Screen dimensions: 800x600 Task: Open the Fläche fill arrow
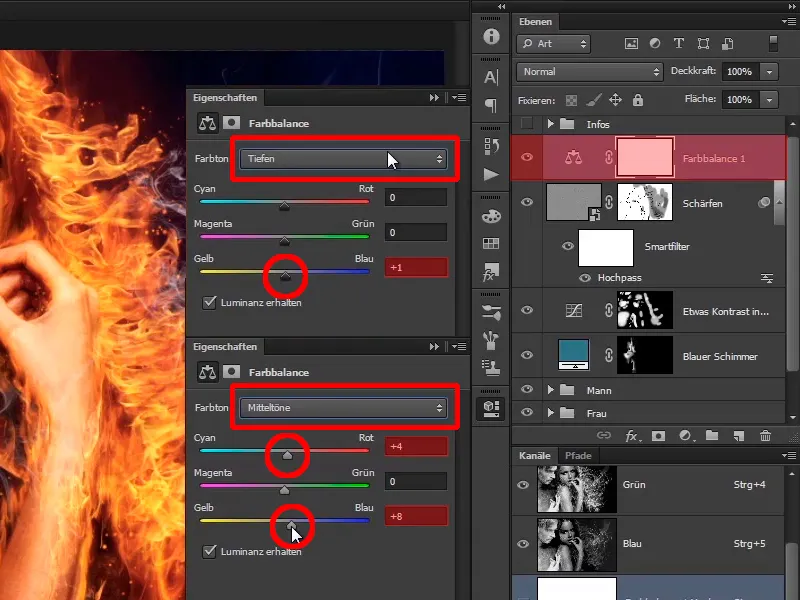click(x=769, y=99)
